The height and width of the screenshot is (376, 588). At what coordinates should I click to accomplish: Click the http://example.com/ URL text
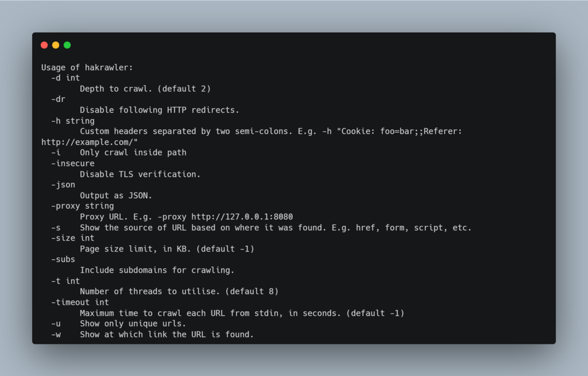click(90, 142)
